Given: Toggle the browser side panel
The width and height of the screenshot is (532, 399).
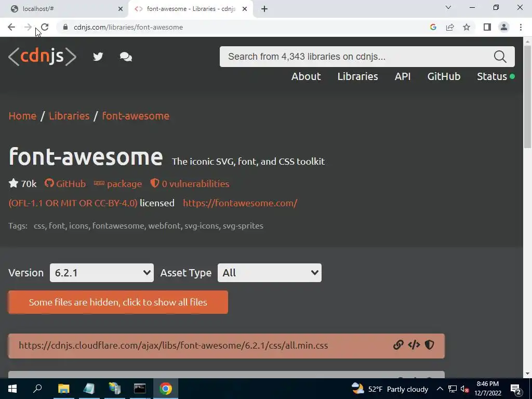Looking at the screenshot, I should pos(487,27).
